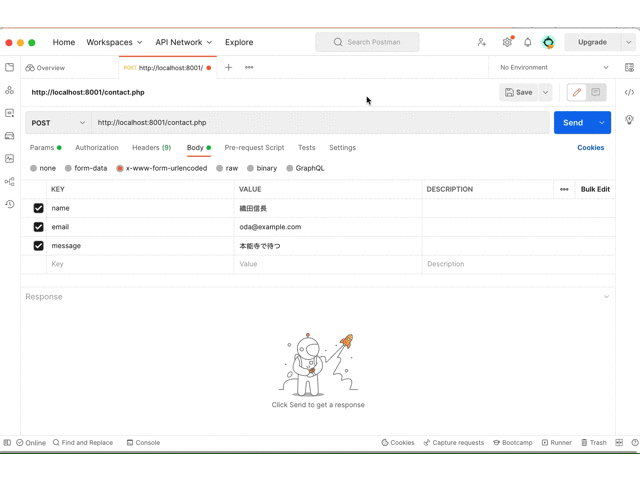Open the APIs sidebar icon

click(x=9, y=90)
